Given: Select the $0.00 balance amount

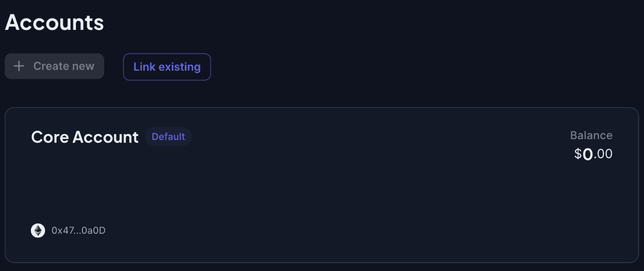Looking at the screenshot, I should coord(593,154).
